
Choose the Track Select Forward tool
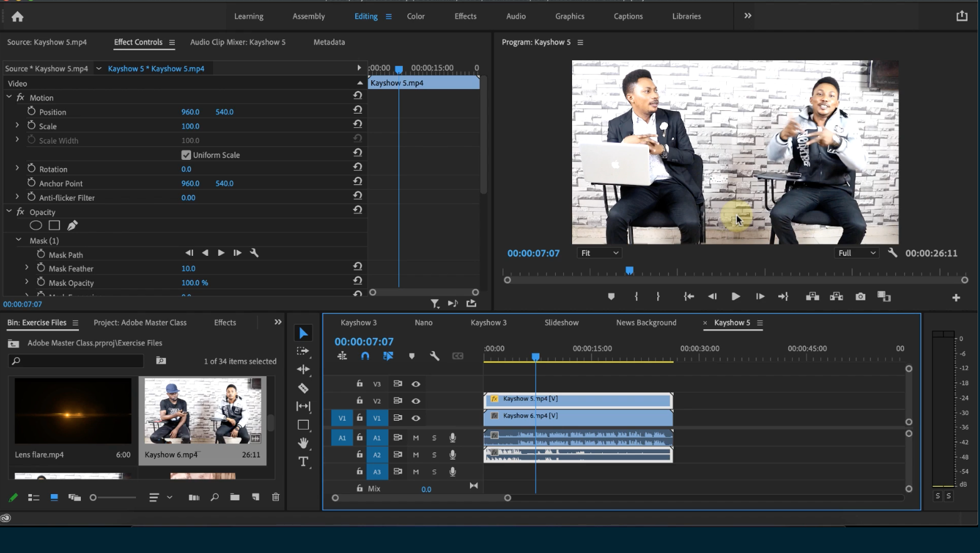[303, 351]
